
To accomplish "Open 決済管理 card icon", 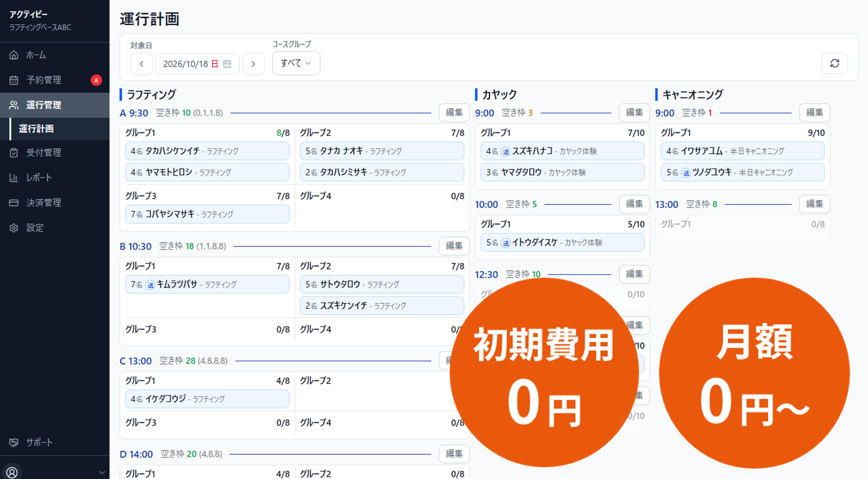I will pyautogui.click(x=14, y=202).
